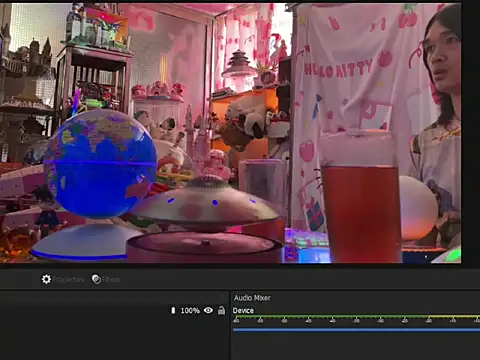Click the empty area below the Device mixer
The image size is (480, 360).
(x=355, y=346)
